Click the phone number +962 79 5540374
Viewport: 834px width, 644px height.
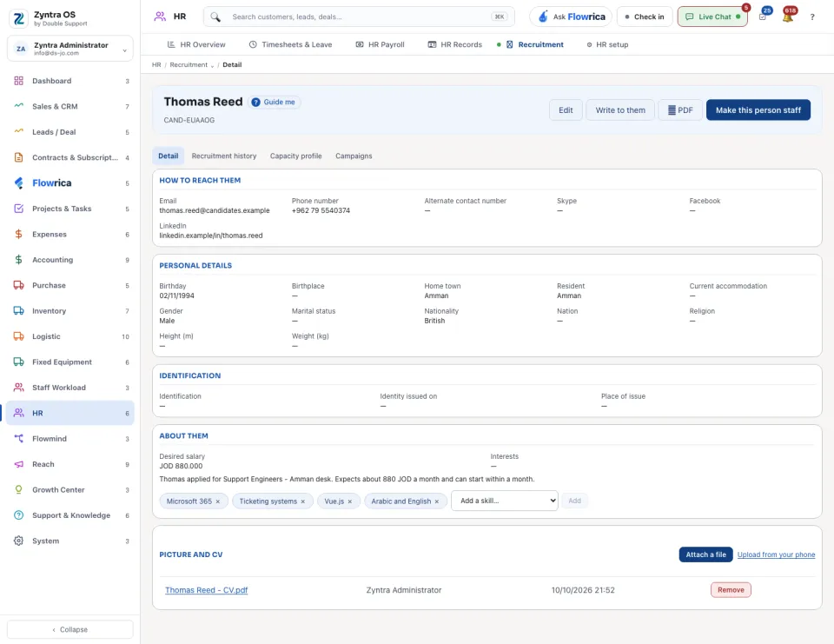pyautogui.click(x=321, y=211)
